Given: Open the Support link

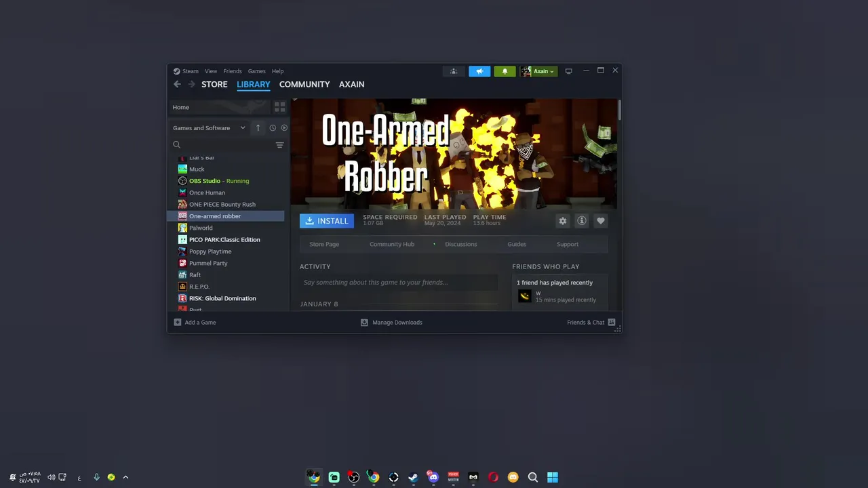Looking at the screenshot, I should point(568,244).
